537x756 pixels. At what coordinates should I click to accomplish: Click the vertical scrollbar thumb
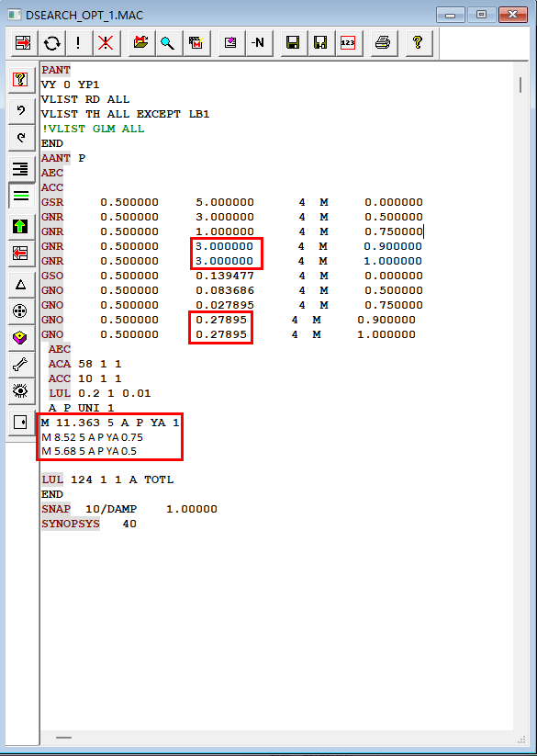(520, 85)
